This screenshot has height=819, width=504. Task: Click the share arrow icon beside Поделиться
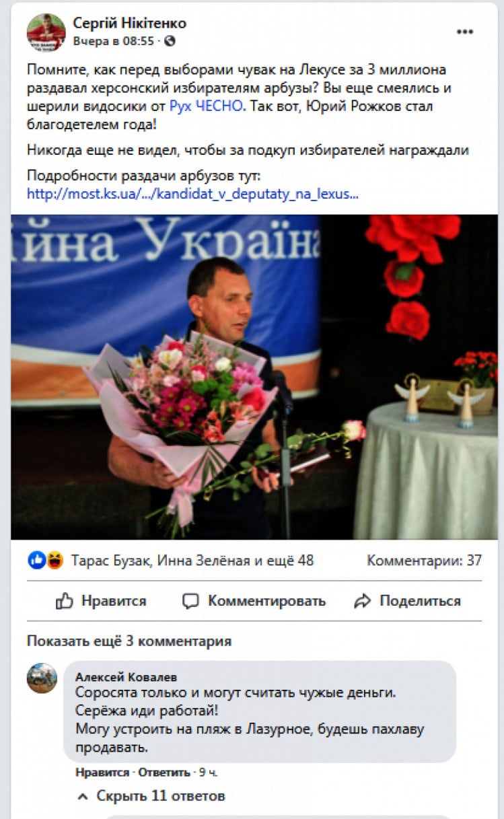[x=363, y=601]
